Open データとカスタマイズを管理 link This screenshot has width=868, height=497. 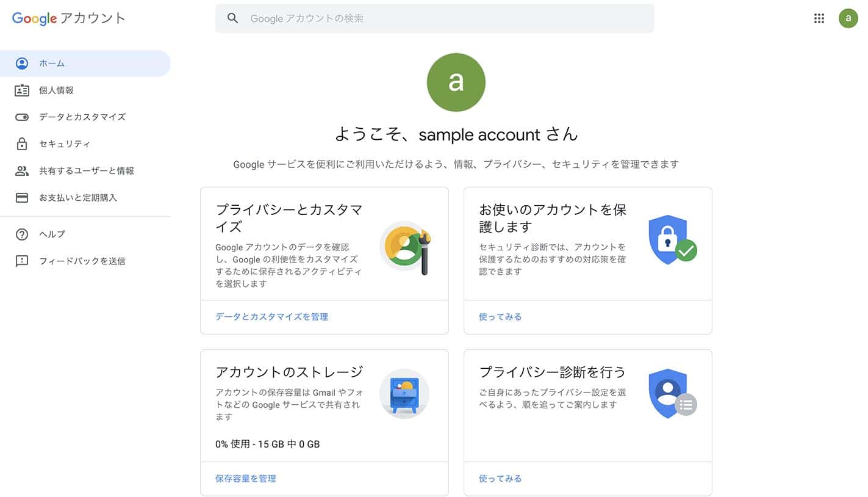(272, 317)
